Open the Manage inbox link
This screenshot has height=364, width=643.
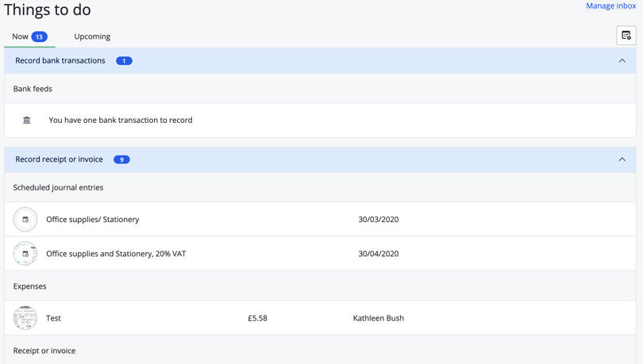pos(610,6)
